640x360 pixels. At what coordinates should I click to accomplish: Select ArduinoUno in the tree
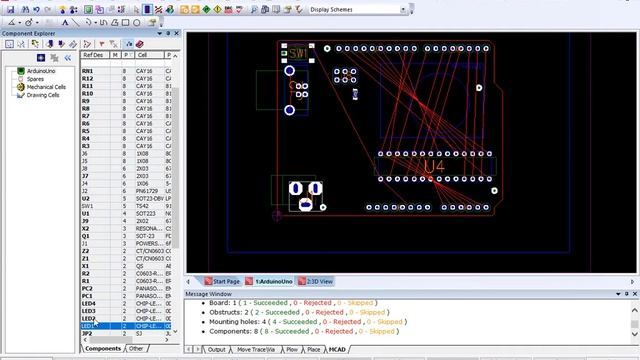(41, 71)
